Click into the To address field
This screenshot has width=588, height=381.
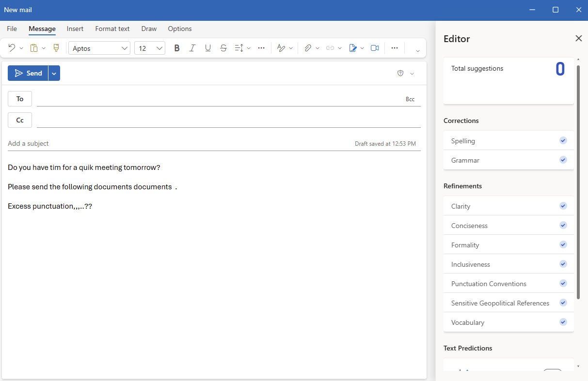(219, 99)
